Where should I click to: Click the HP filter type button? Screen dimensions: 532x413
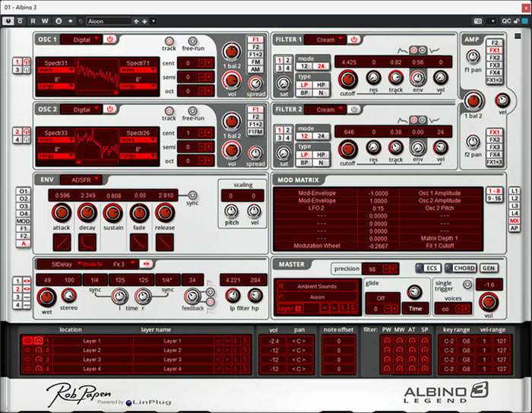pyautogui.click(x=321, y=84)
